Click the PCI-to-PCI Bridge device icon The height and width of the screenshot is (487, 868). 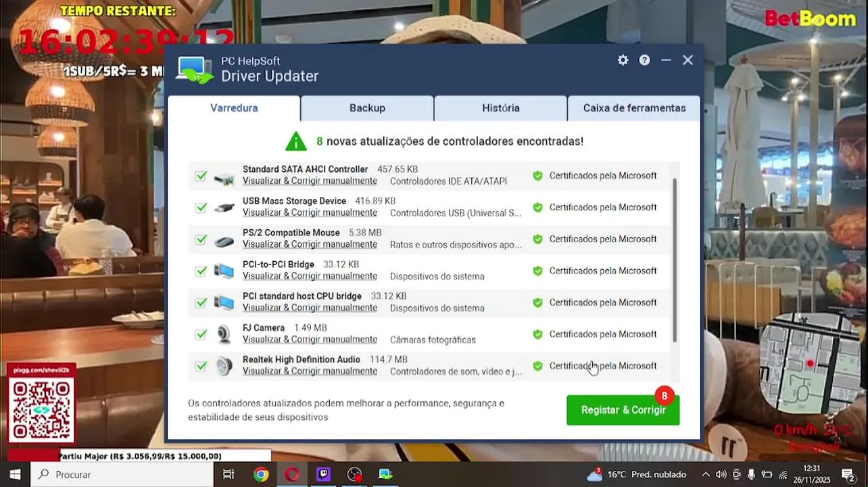point(224,271)
